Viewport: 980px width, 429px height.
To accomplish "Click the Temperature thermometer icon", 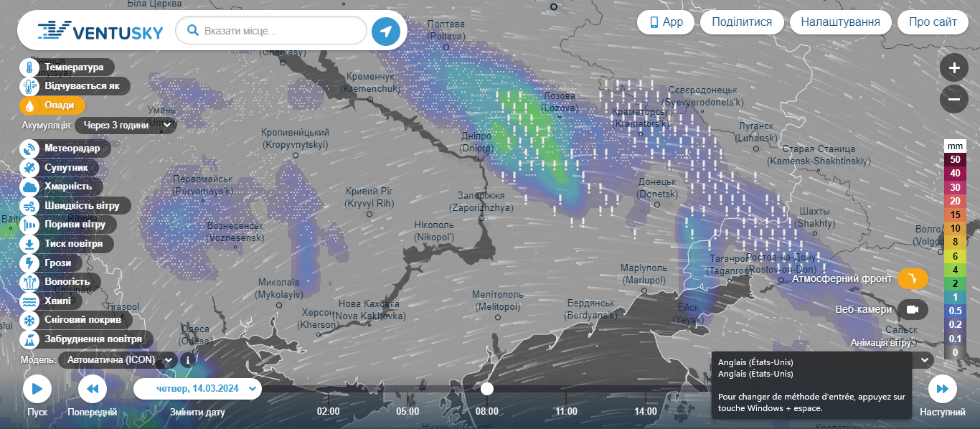I will pyautogui.click(x=29, y=67).
